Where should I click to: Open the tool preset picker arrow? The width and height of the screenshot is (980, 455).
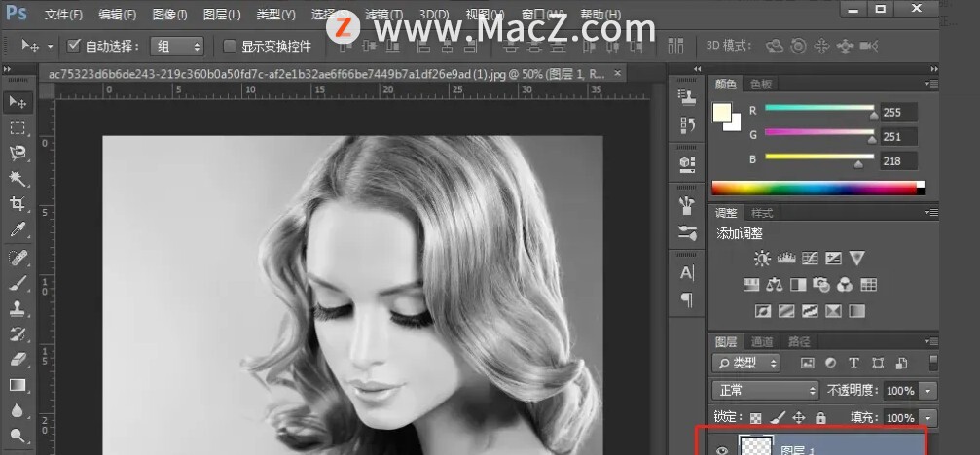pos(50,46)
